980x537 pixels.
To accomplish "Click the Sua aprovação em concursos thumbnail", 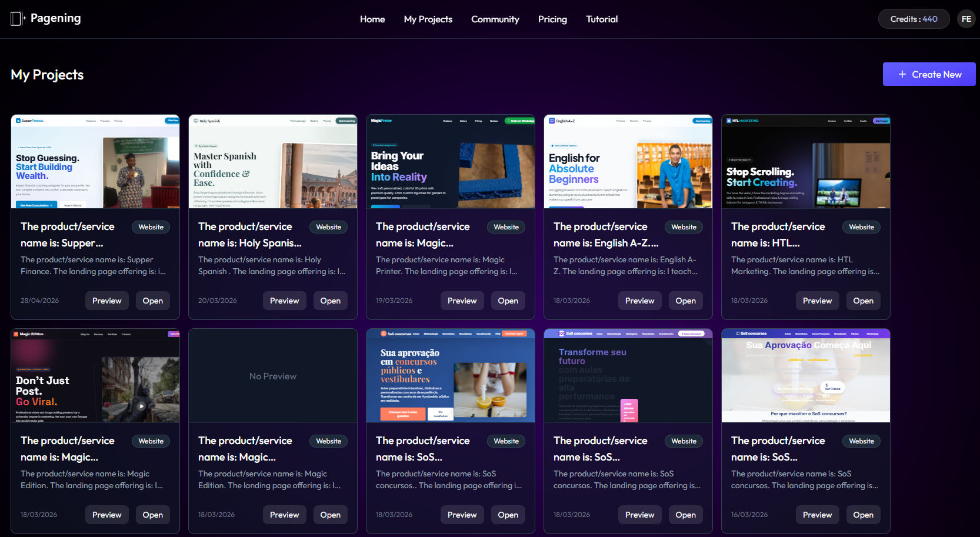I will coord(451,375).
